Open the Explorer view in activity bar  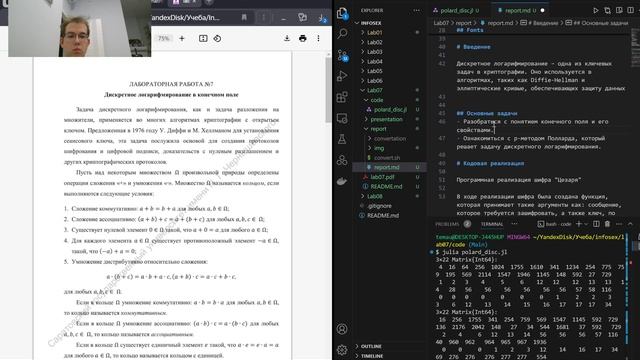(x=342, y=13)
